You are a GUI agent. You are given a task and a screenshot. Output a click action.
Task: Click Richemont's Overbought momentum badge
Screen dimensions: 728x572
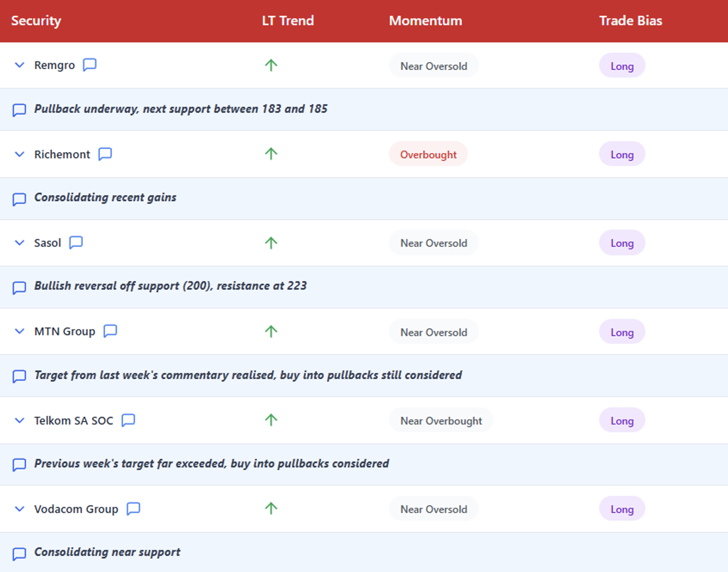click(x=428, y=154)
